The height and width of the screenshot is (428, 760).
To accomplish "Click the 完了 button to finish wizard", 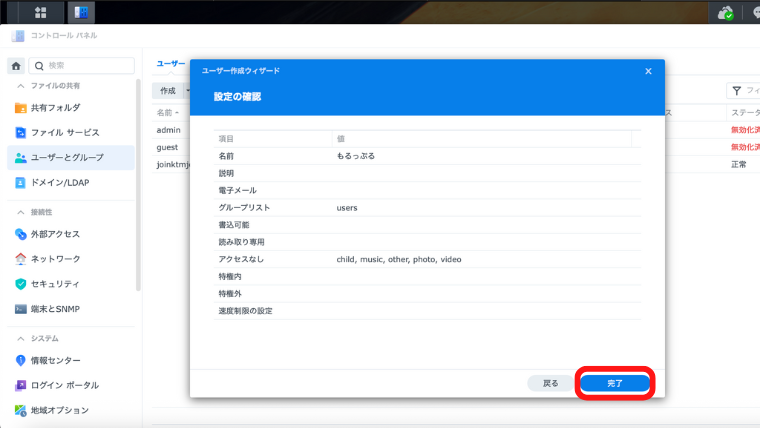I will (615, 384).
